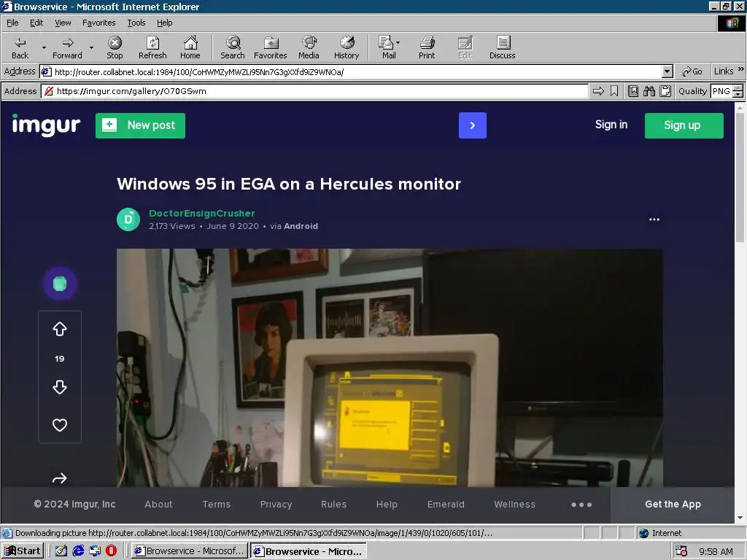Open the Mail toolbar button
747x560 pixels.
click(x=387, y=47)
